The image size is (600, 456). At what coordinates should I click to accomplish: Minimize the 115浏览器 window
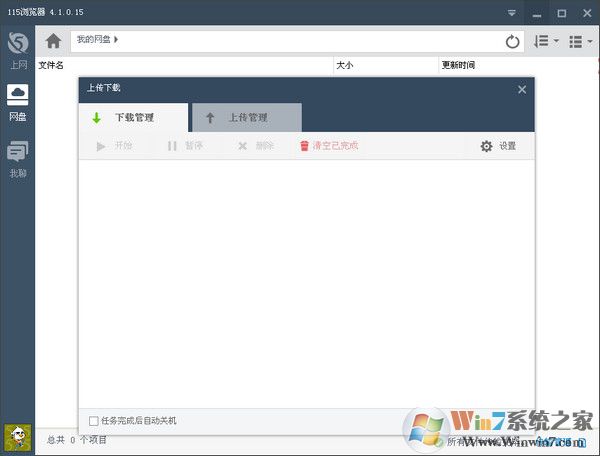click(x=537, y=14)
